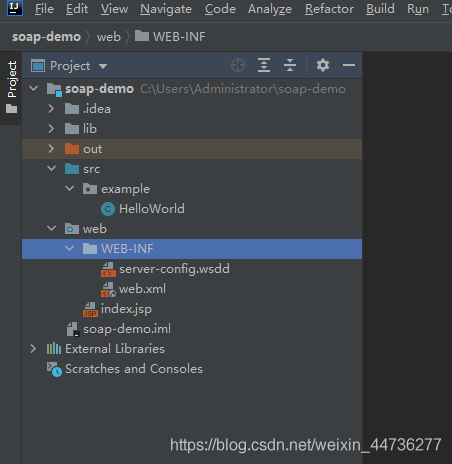Select the orange out folder icon
The height and width of the screenshot is (464, 452).
pos(72,148)
